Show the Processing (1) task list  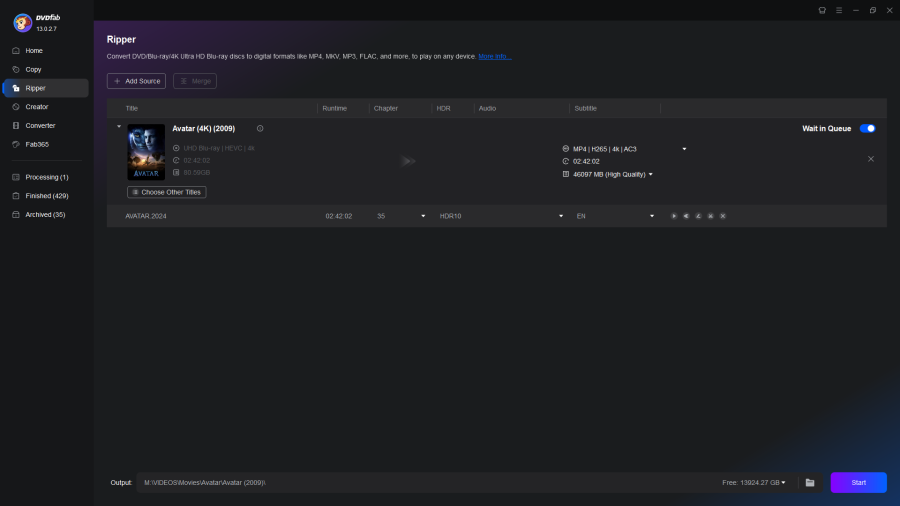(45, 177)
